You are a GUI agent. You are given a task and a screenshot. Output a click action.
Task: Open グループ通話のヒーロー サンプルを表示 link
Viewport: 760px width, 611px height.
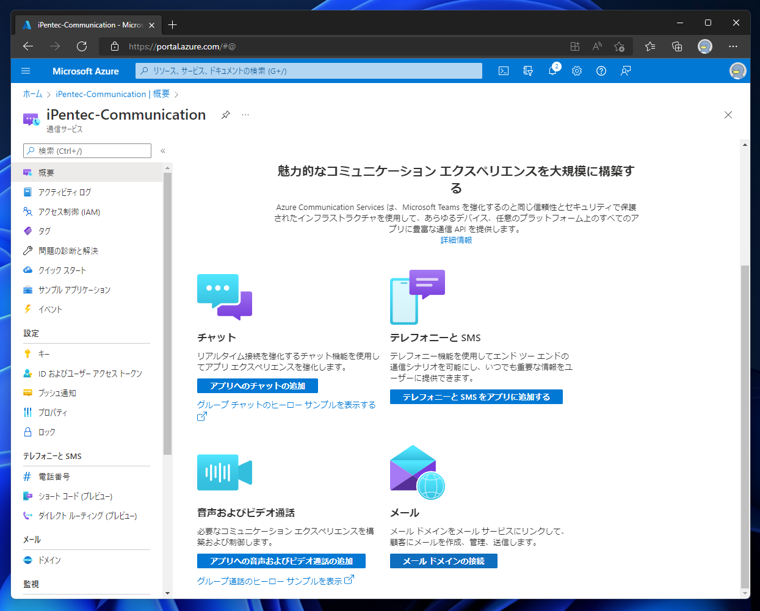coord(275,580)
